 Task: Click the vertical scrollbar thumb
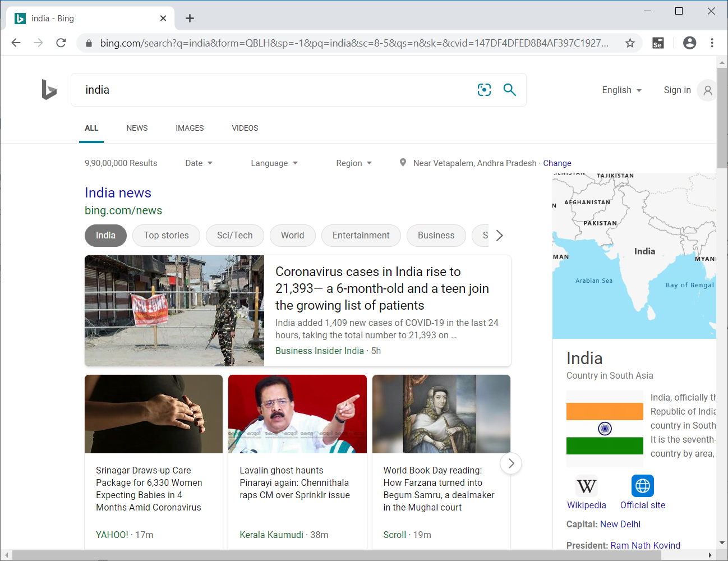tap(722, 118)
